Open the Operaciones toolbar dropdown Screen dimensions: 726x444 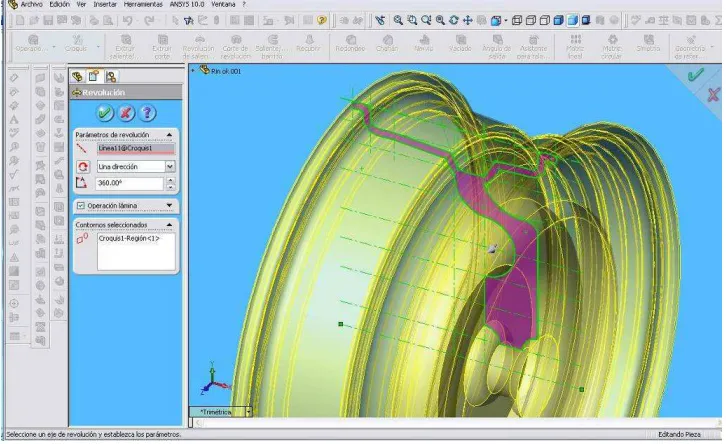(54, 47)
